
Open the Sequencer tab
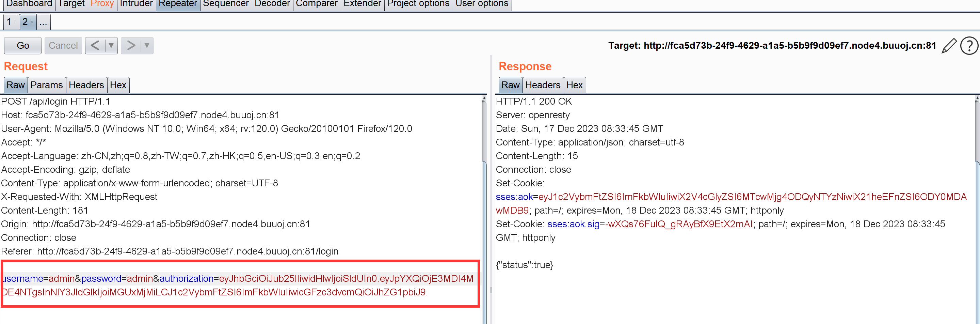point(226,4)
